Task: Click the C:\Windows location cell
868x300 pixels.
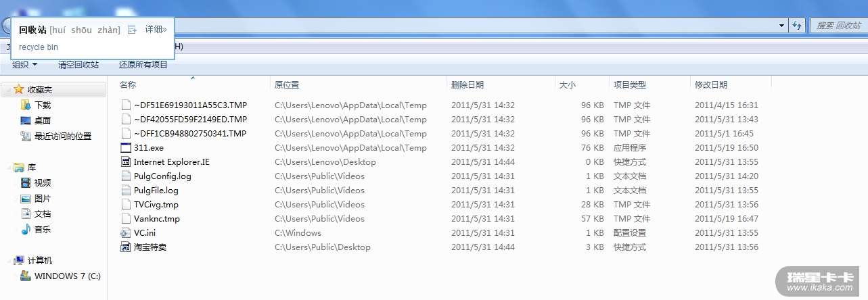Action: click(x=298, y=233)
